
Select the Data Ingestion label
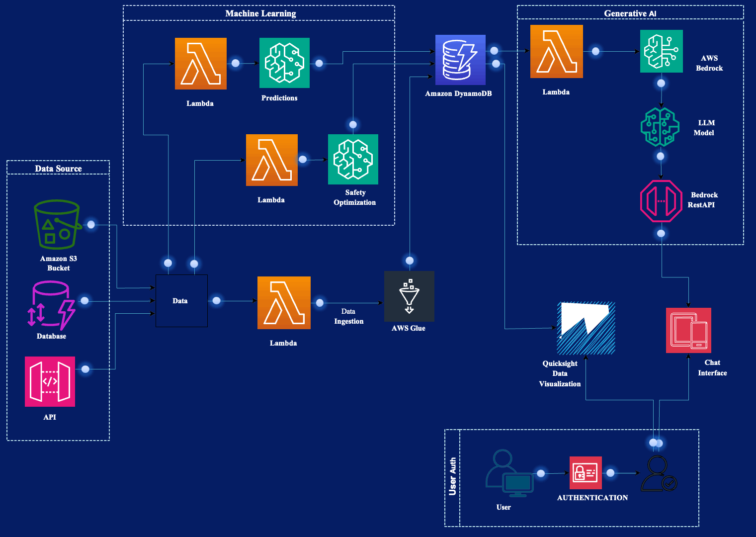coord(348,316)
